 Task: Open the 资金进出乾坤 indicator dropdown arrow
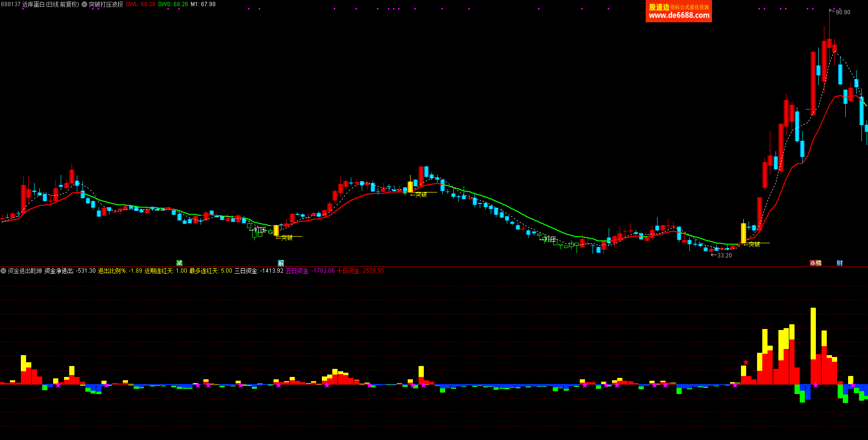tap(3, 271)
